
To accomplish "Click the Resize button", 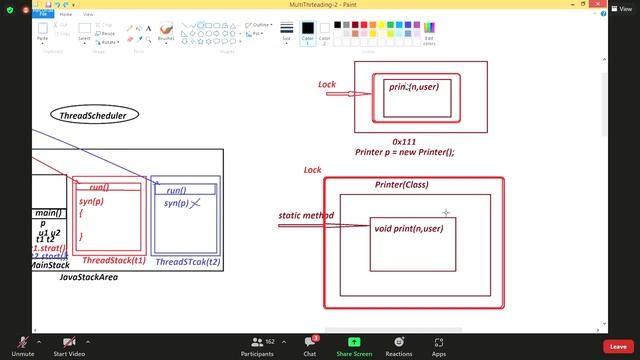I will pos(105,34).
